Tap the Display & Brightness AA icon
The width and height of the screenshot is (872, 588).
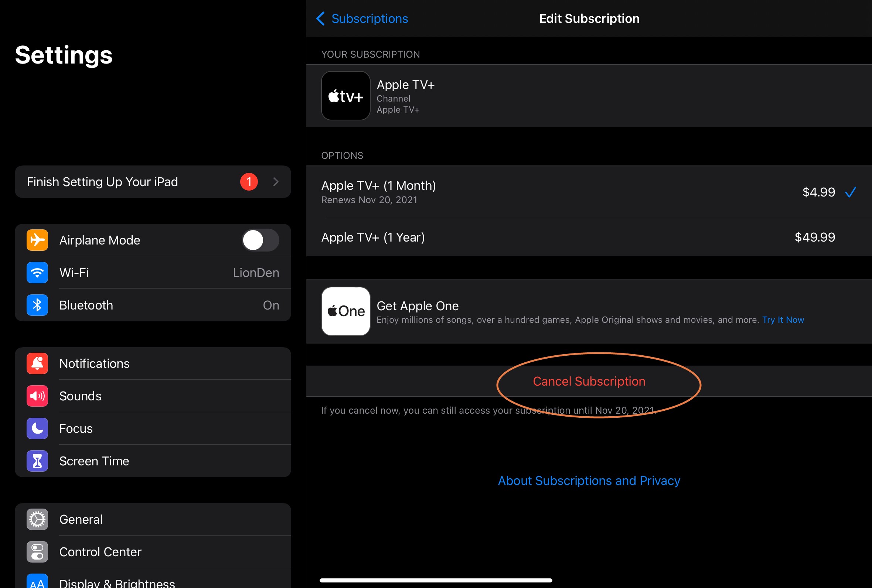pos(37,581)
